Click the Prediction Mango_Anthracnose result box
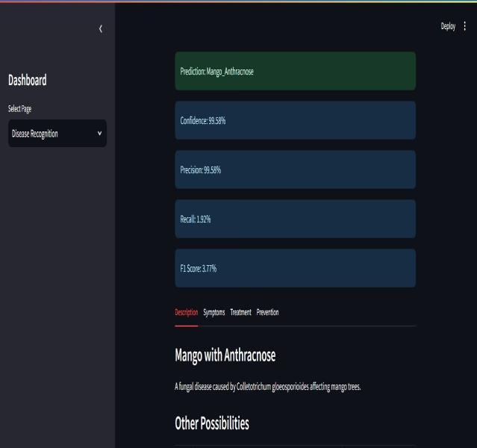The image size is (477, 448). click(295, 72)
